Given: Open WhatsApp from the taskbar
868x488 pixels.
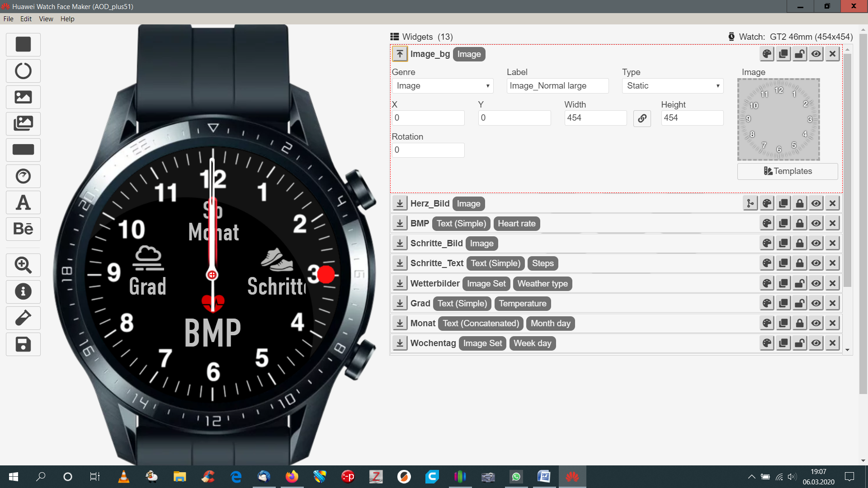Looking at the screenshot, I should (516, 477).
